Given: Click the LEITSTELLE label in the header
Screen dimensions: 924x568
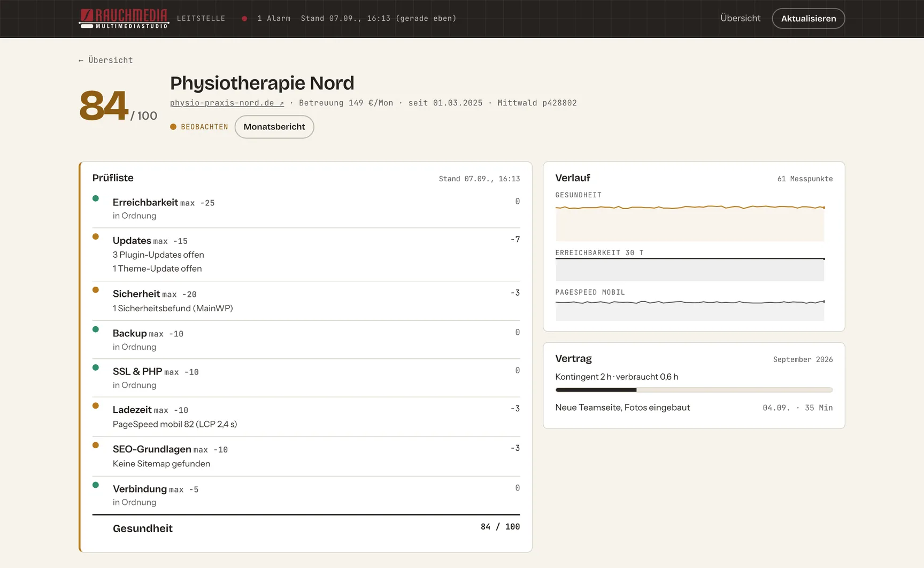Looking at the screenshot, I should (x=201, y=18).
